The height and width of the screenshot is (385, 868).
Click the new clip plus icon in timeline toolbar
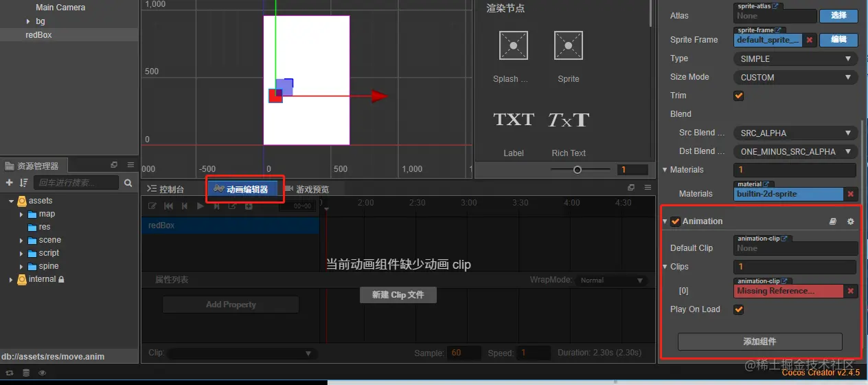tap(249, 206)
